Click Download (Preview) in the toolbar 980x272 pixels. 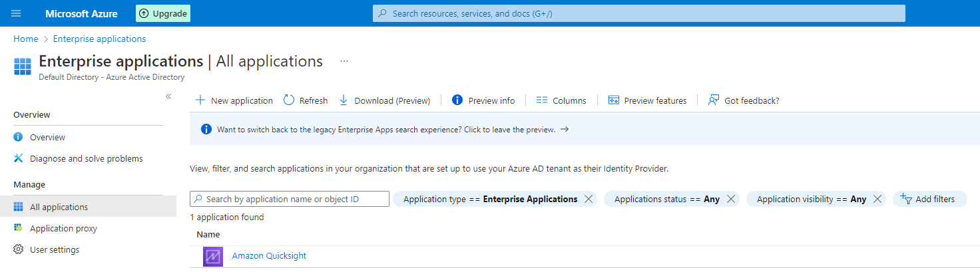[385, 100]
